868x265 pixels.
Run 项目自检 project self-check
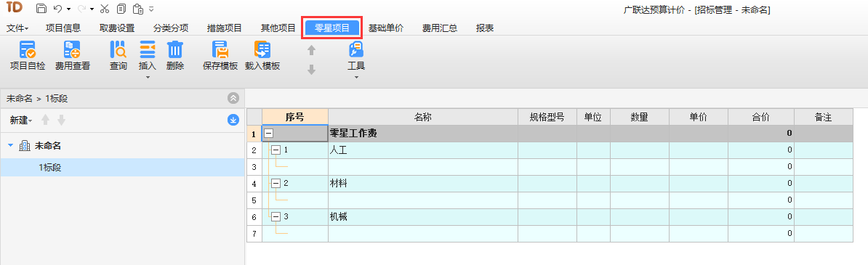tap(28, 56)
